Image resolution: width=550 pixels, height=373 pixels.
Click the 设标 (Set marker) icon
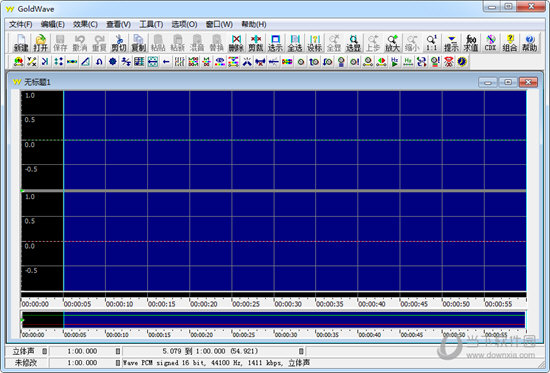(x=315, y=43)
